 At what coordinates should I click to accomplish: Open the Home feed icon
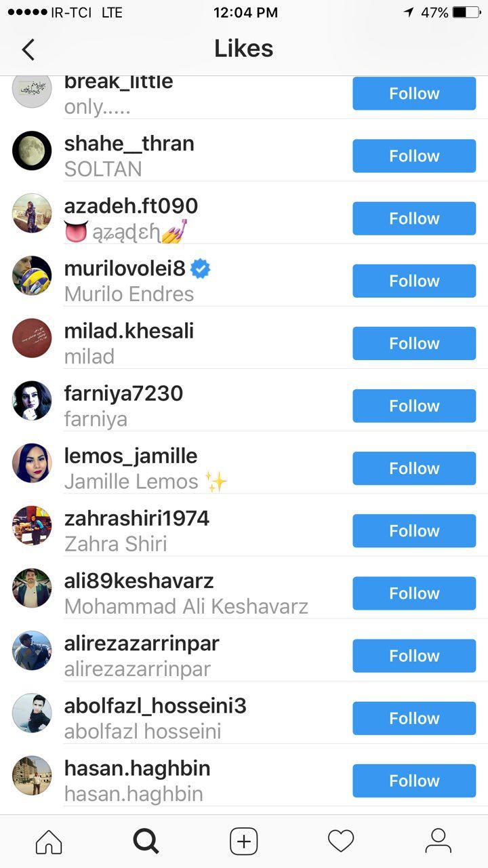[49, 842]
